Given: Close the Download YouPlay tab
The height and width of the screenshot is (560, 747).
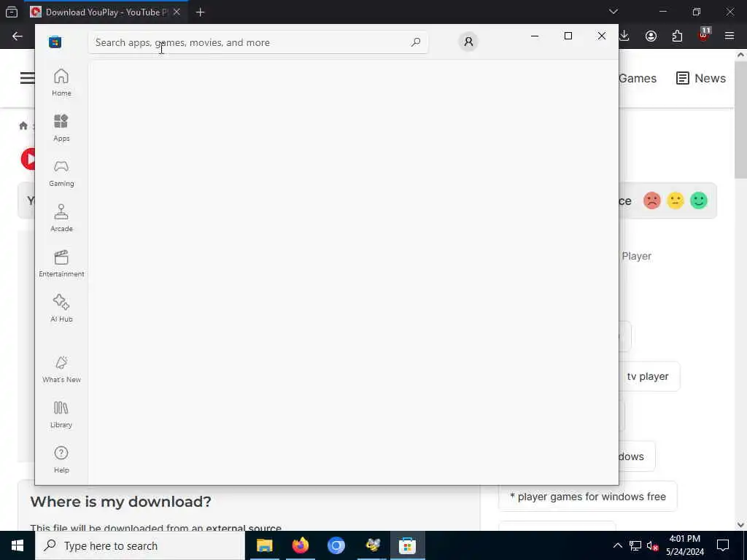Looking at the screenshot, I should (x=177, y=12).
